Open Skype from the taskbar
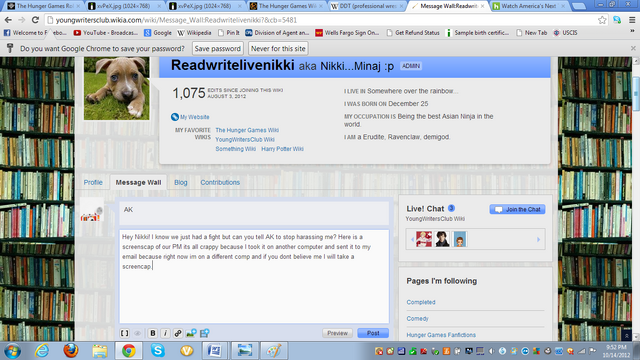Viewport: 640px width, 360px height. [158, 351]
